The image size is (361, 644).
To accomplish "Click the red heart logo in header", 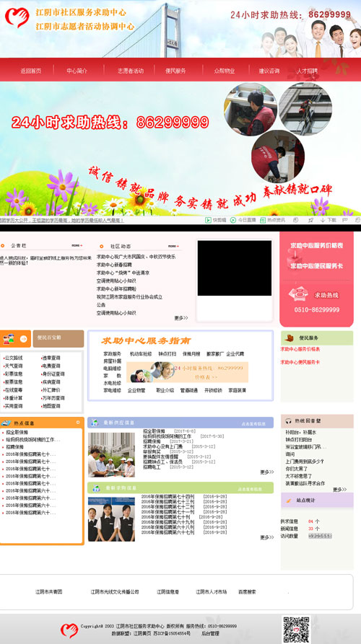I will click(x=17, y=17).
